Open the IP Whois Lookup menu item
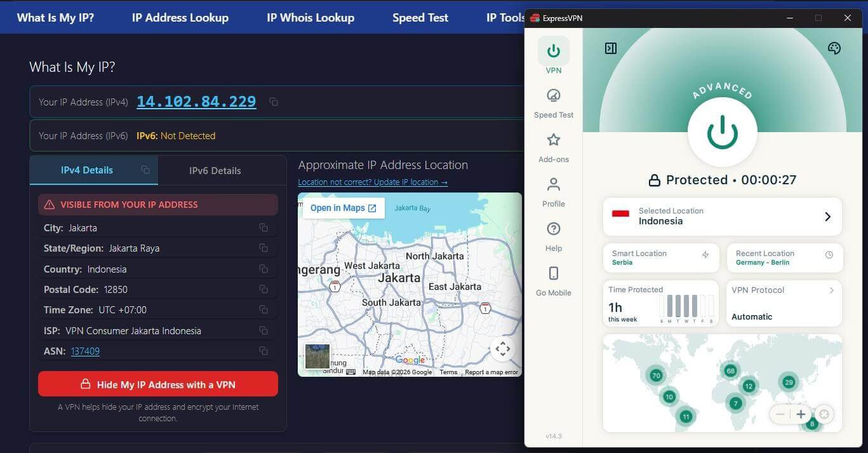 (310, 18)
